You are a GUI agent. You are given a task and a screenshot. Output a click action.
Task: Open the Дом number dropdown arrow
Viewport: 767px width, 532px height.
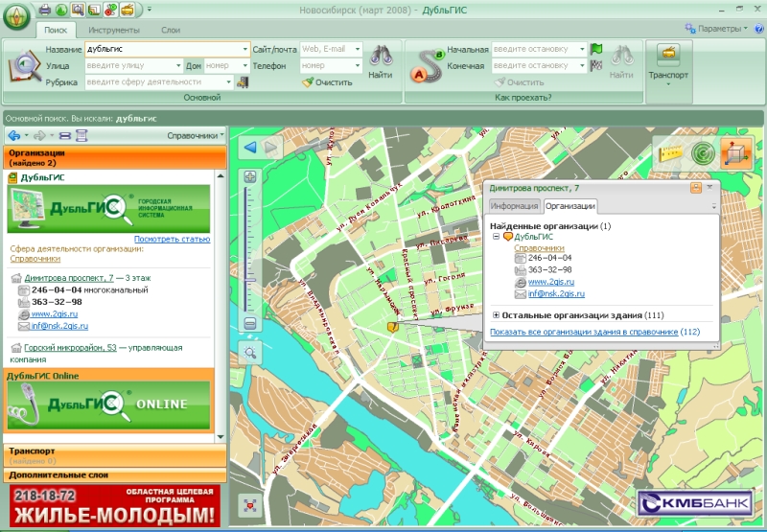[244, 65]
